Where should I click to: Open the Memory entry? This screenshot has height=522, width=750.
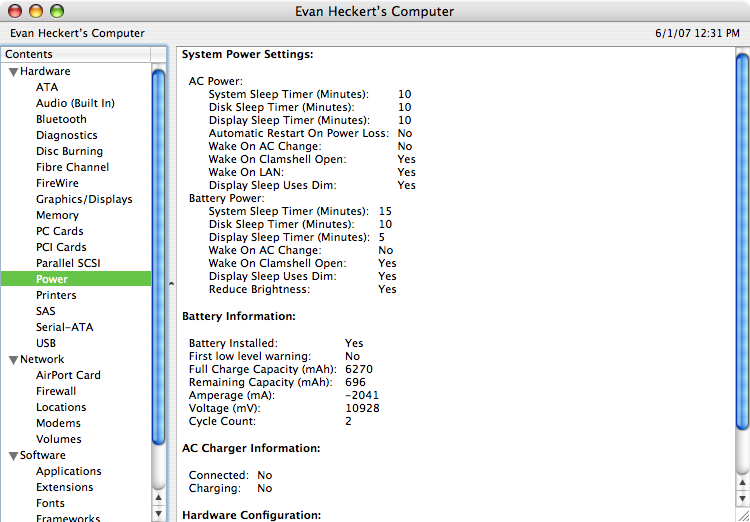(x=57, y=215)
